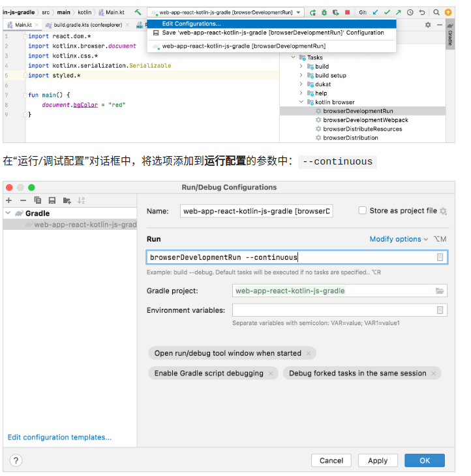Click the Environment variables input field
The width and height of the screenshot is (471, 476).
(339, 310)
